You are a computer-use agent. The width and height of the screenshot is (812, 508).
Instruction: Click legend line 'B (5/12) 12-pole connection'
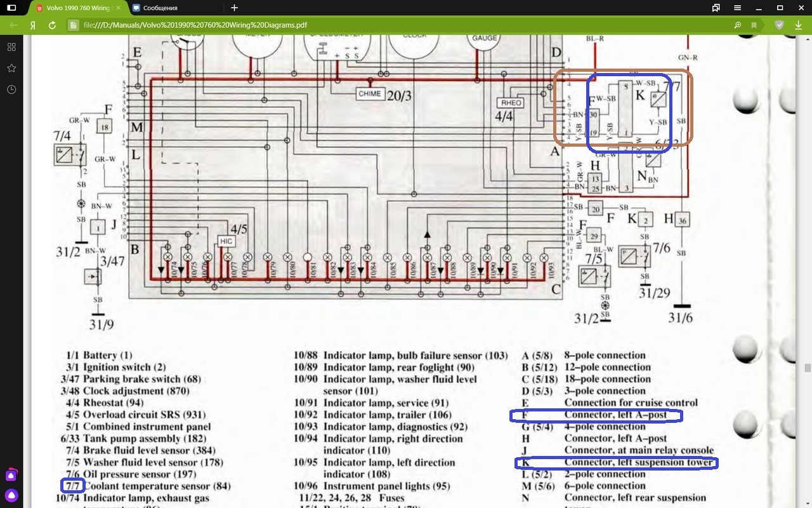click(586, 367)
